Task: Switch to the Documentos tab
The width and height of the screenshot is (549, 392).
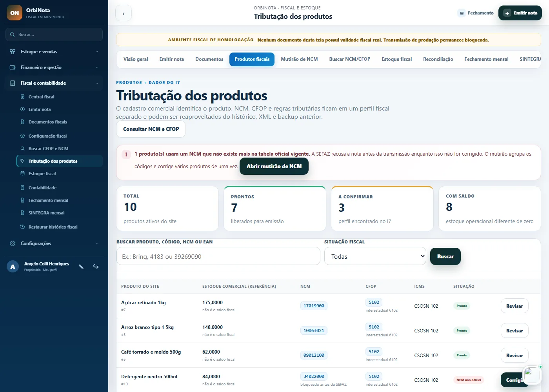Action: coord(209,59)
